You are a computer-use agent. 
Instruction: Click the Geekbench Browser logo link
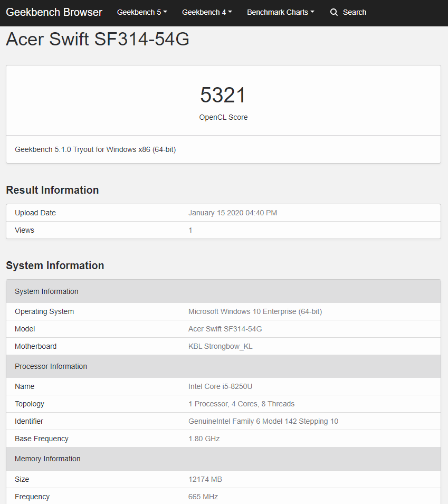54,12
